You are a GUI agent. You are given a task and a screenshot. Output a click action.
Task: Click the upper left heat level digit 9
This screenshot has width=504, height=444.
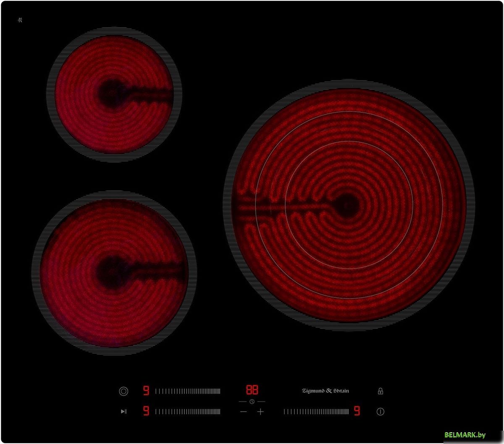(x=146, y=391)
